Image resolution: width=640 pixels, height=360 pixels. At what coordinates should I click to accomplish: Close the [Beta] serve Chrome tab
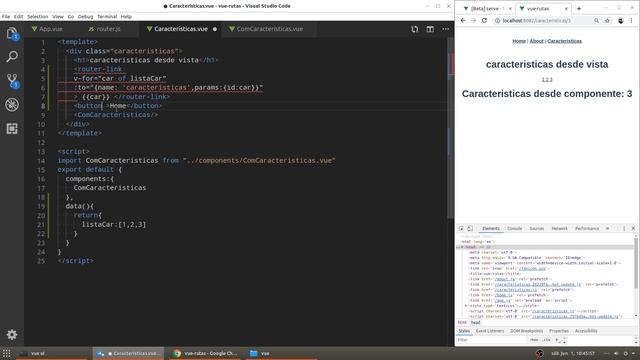[x=510, y=9]
